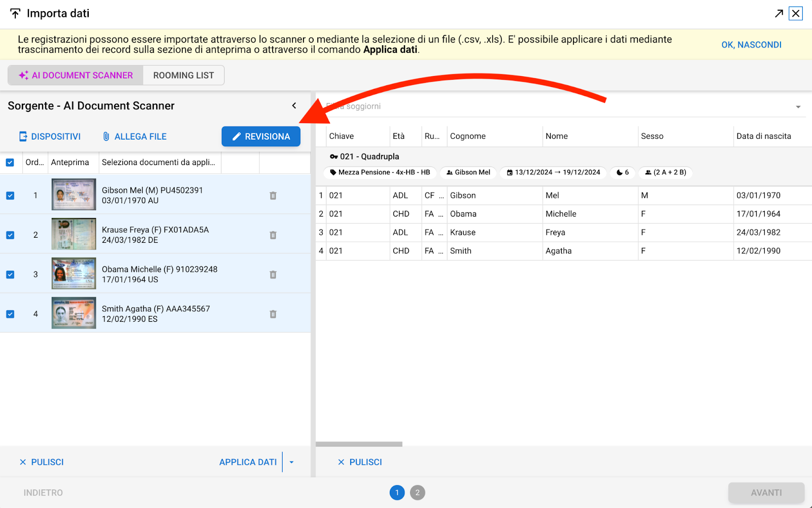Screen dimensions: 812x508
Task: Collapse the Sorgente source panel
Action: pos(294,106)
